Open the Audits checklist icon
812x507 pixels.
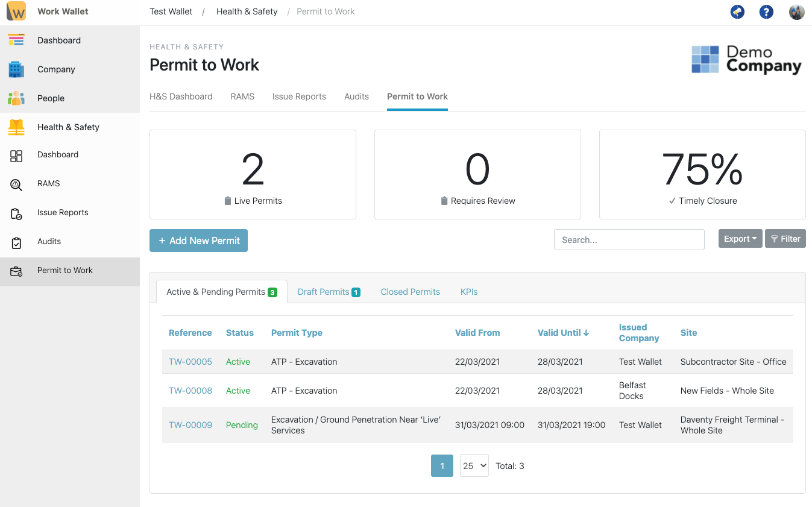pos(16,241)
